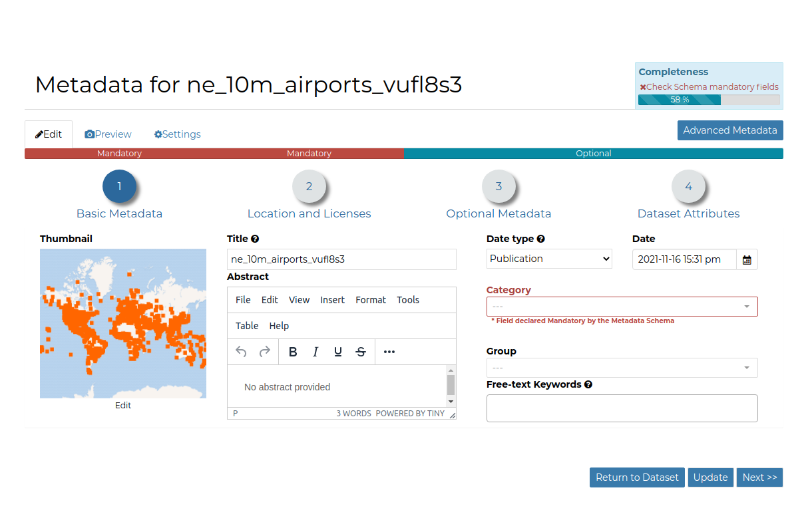
Task: Click the undo icon in the abstract toolbar
Action: click(241, 351)
